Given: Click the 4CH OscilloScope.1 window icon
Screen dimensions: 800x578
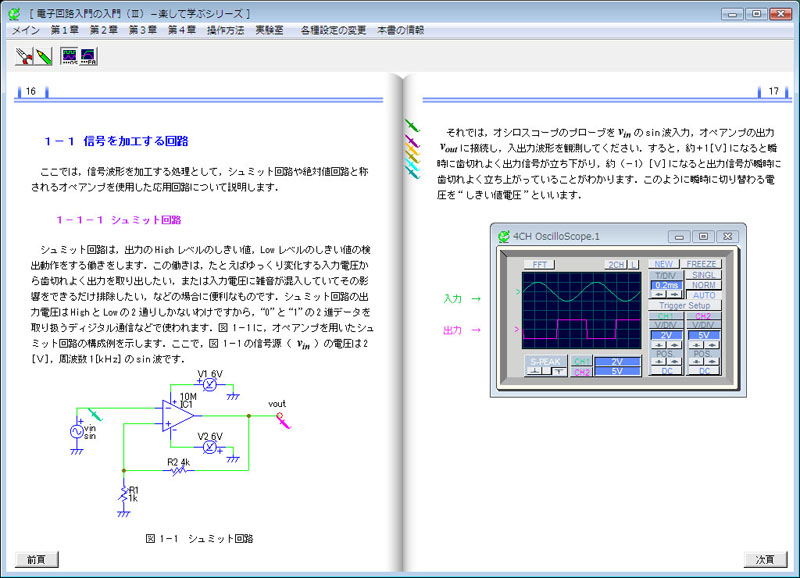Looking at the screenshot, I should tap(504, 236).
